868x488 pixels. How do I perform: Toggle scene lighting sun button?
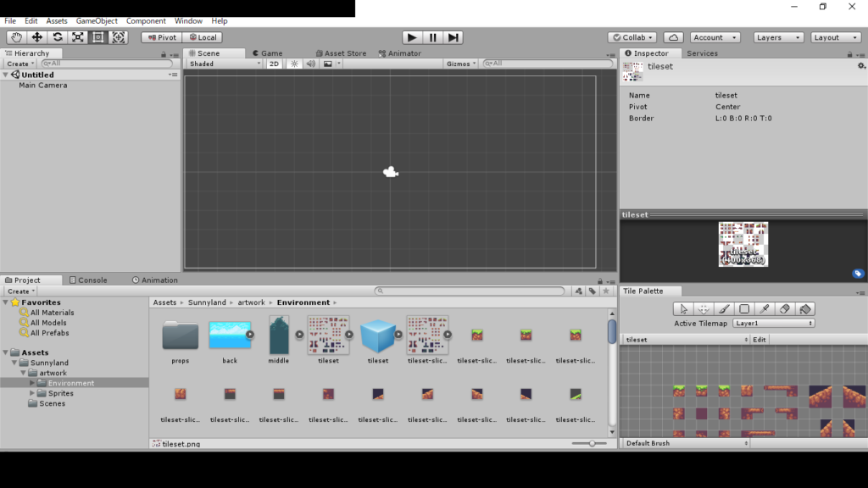click(294, 64)
